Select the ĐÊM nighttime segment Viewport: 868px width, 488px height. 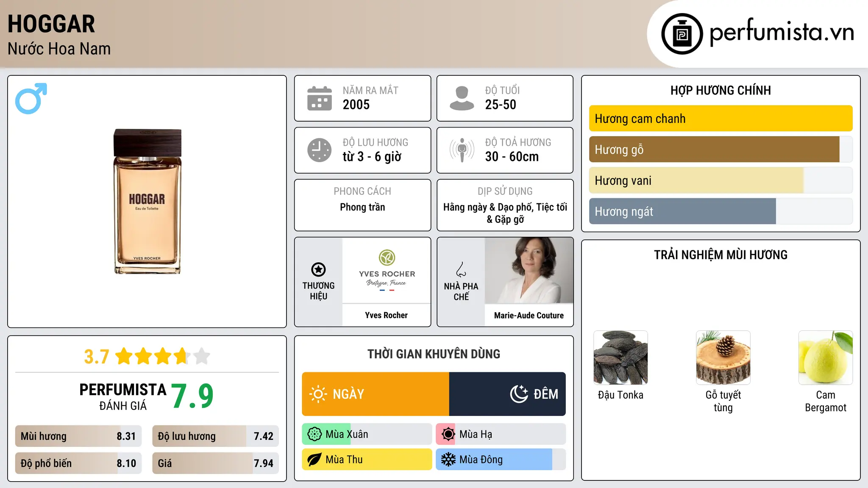507,394
